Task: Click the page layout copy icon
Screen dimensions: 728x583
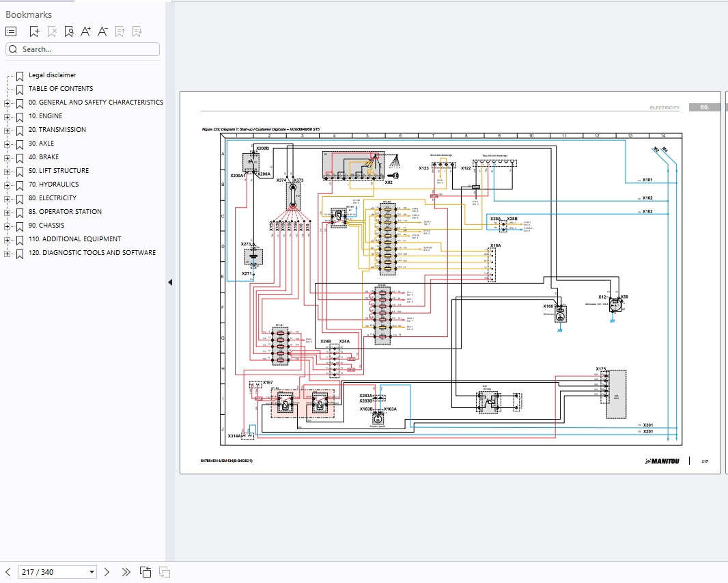Action: [145, 572]
